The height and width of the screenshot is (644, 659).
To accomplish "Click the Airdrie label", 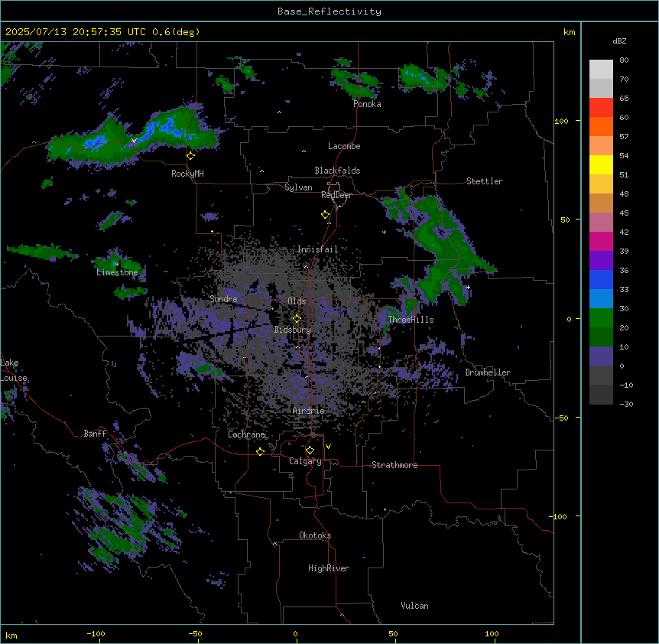I will point(309,411).
